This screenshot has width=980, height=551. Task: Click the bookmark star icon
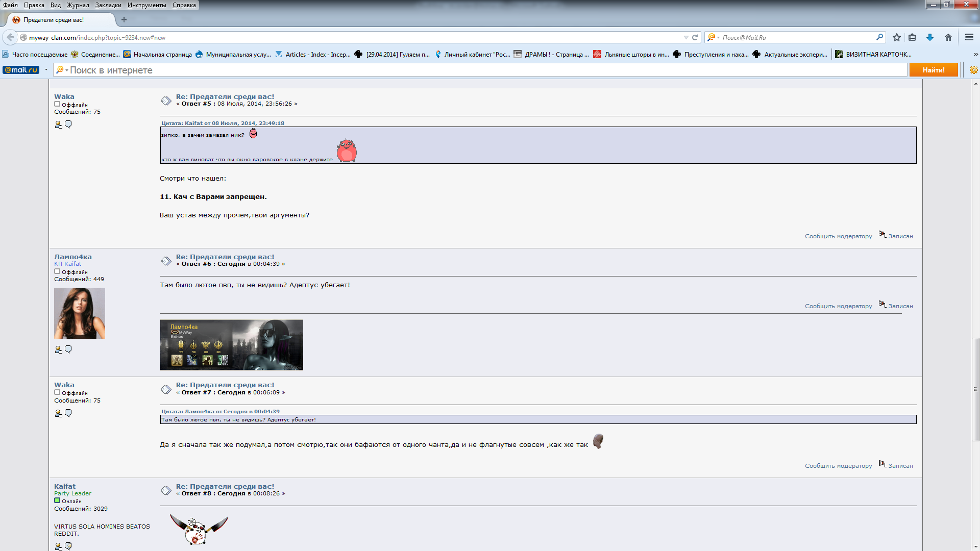pyautogui.click(x=897, y=37)
